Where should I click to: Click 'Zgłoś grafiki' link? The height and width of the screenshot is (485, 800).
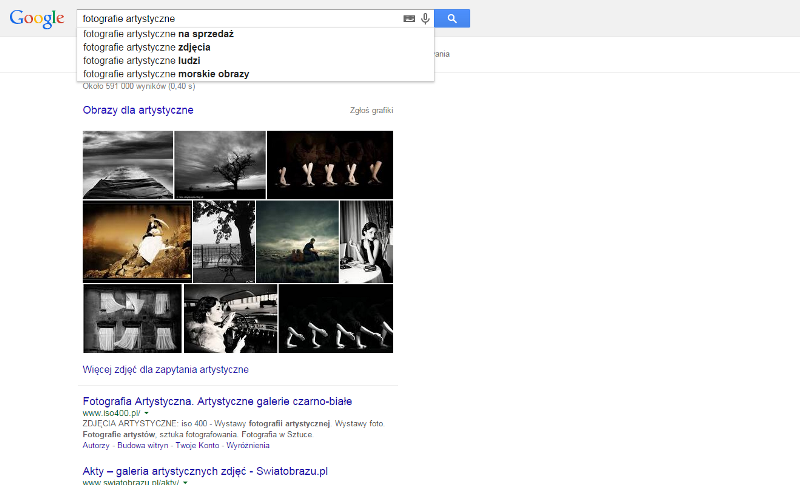click(371, 110)
